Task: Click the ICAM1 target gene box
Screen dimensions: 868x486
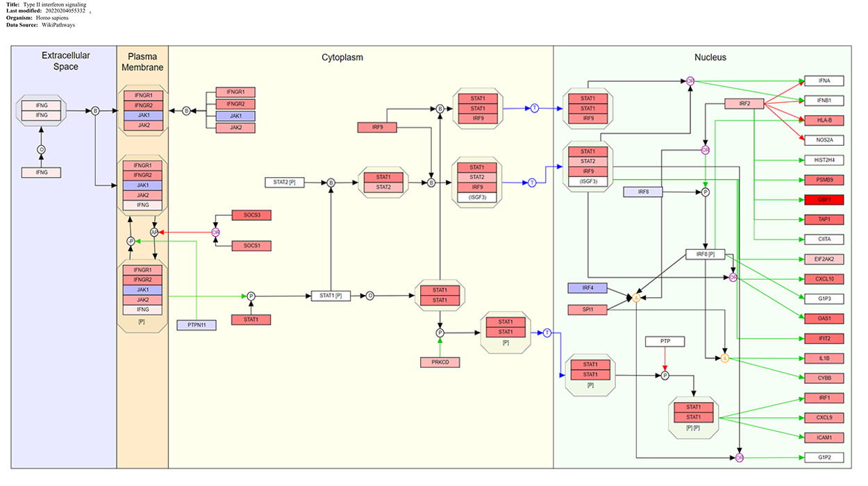Action: coord(824,438)
